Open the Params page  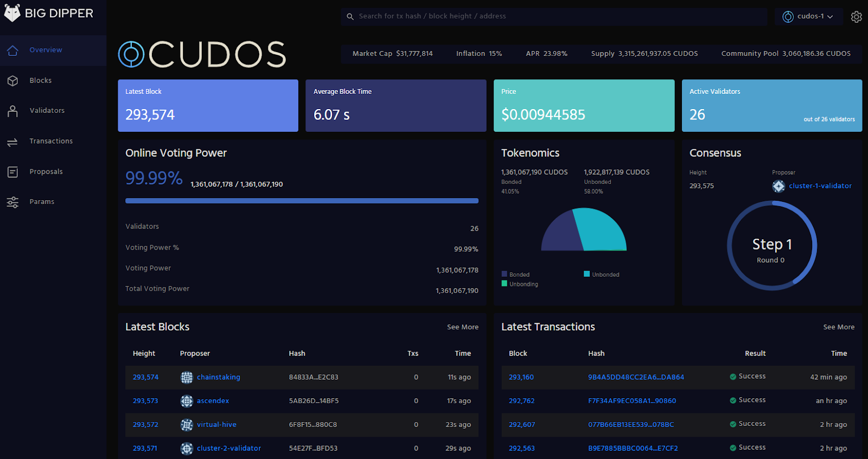click(53, 202)
